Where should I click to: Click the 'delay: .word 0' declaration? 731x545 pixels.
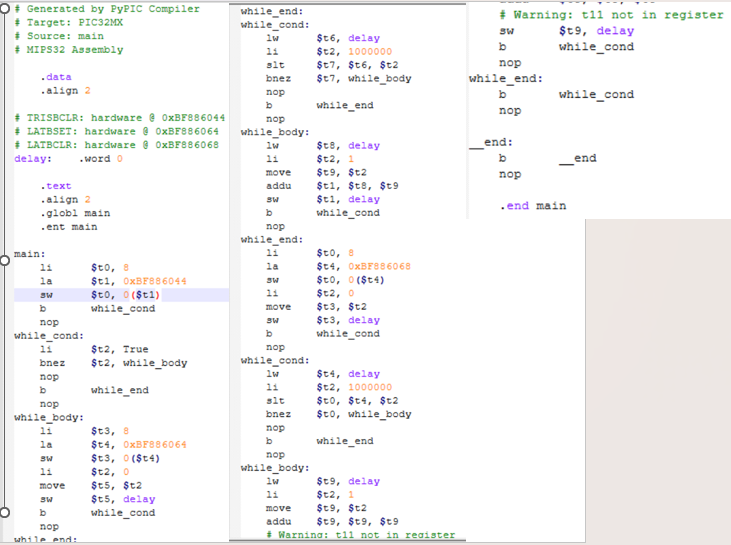click(68, 159)
